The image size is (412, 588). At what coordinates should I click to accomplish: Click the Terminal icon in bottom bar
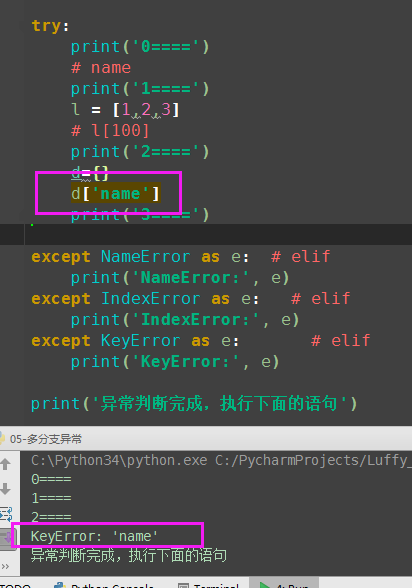click(183, 585)
